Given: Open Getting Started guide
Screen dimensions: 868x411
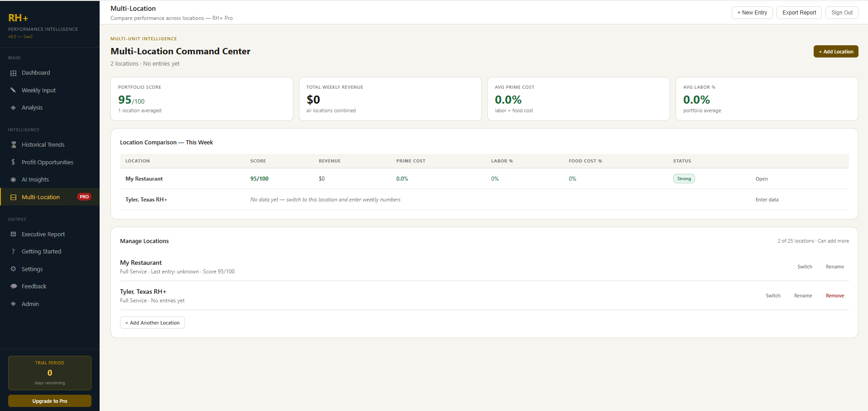Looking at the screenshot, I should tap(50, 252).
